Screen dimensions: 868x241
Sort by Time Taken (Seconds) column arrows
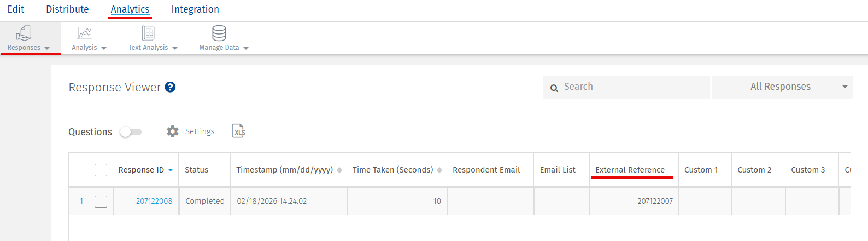[439, 170]
